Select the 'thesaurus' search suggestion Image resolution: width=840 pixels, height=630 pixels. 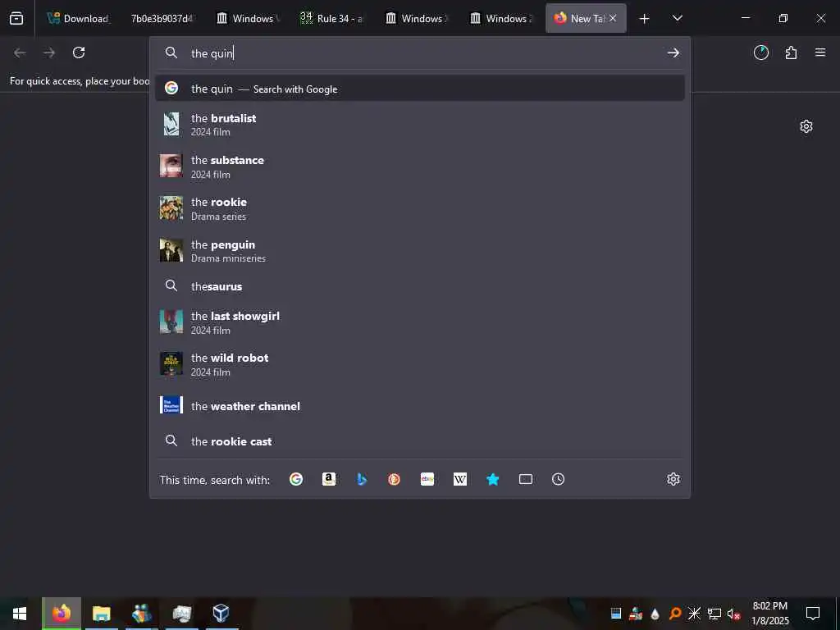click(419, 286)
